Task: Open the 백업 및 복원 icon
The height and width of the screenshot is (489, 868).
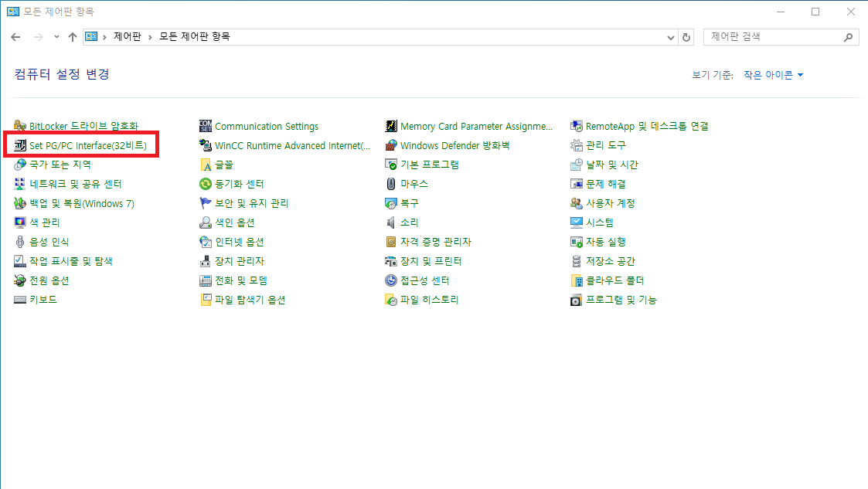Action: [20, 203]
